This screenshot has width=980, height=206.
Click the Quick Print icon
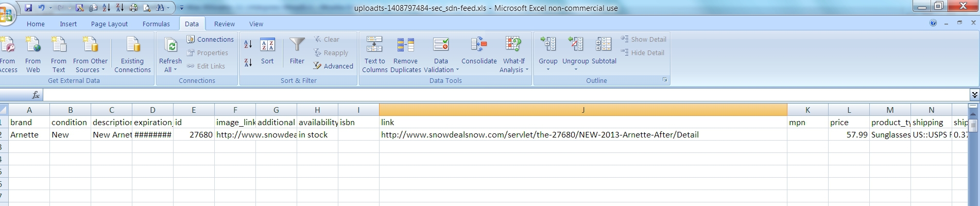click(x=133, y=8)
